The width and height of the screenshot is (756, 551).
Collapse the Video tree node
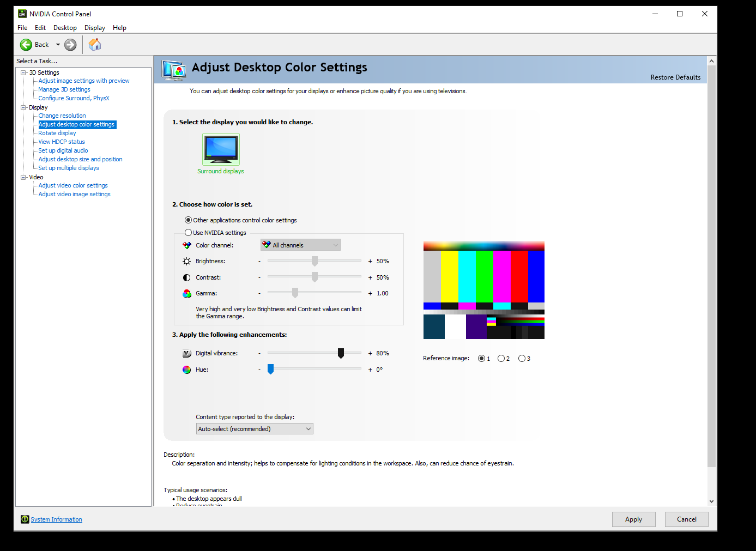point(23,177)
